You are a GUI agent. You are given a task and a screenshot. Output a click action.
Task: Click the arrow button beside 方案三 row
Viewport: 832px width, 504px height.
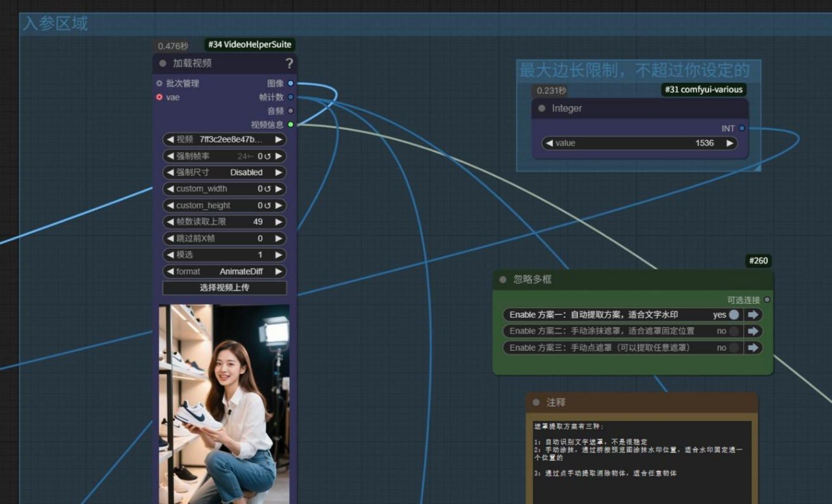point(753,348)
